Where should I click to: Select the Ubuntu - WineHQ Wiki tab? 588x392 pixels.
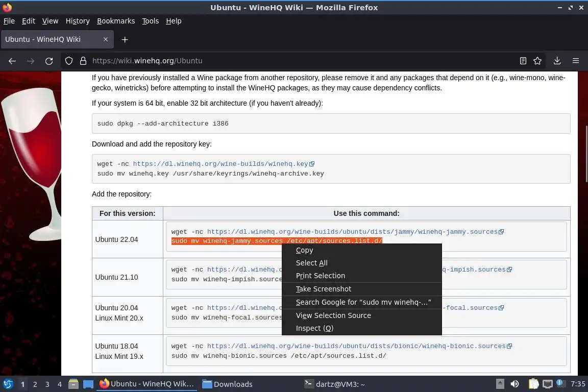(x=57, y=39)
